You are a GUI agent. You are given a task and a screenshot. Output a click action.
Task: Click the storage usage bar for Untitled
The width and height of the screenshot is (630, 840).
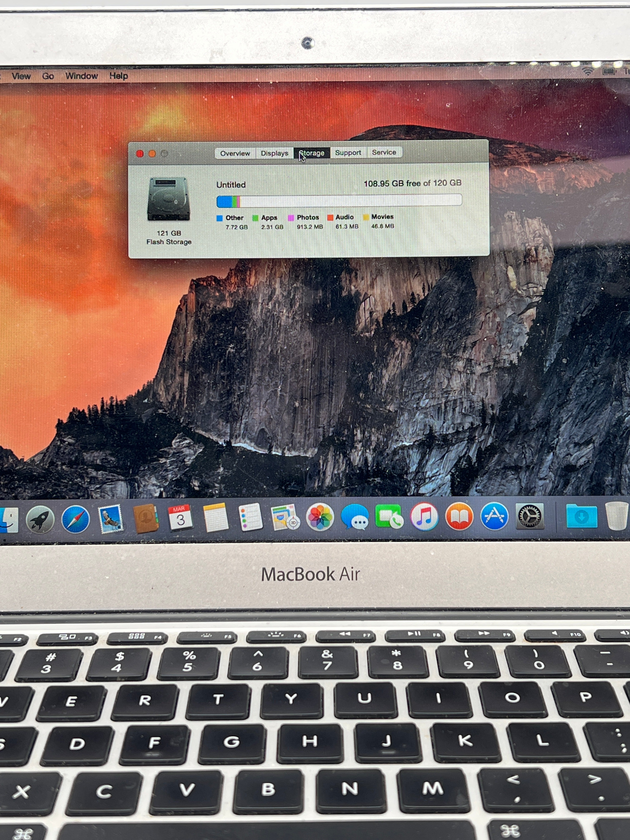tap(339, 200)
